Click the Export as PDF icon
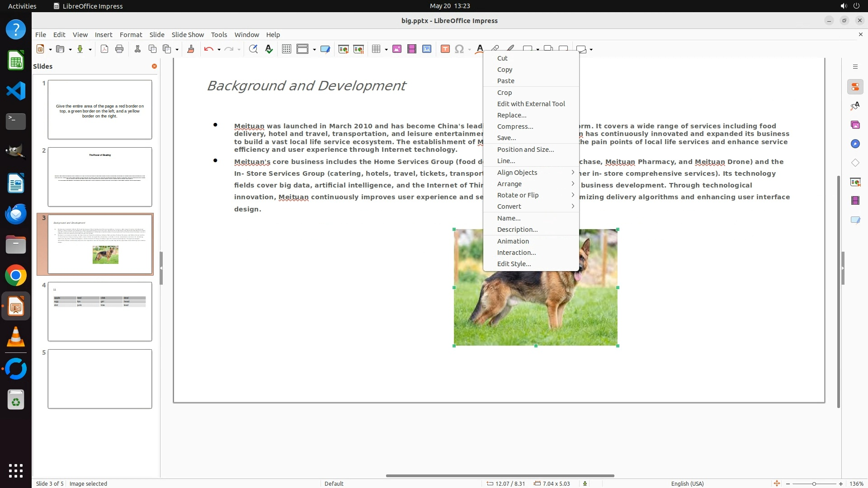868x488 pixels. (104, 49)
